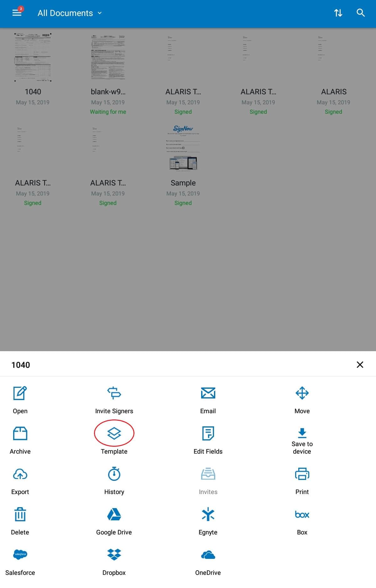The height and width of the screenshot is (588, 376).
Task: Open the document History icon
Action: 114,474
